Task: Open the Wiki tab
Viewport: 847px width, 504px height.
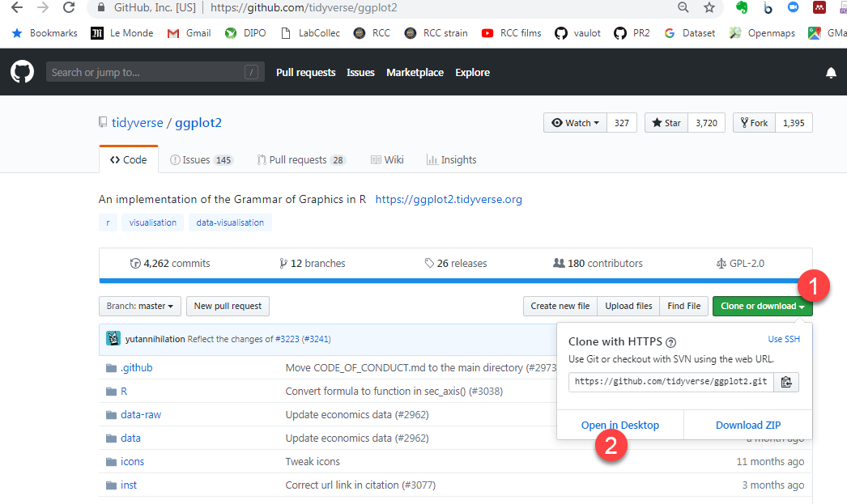Action: (387, 159)
